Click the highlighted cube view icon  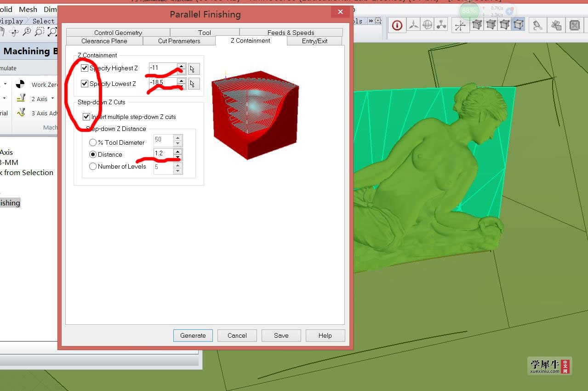(x=518, y=25)
